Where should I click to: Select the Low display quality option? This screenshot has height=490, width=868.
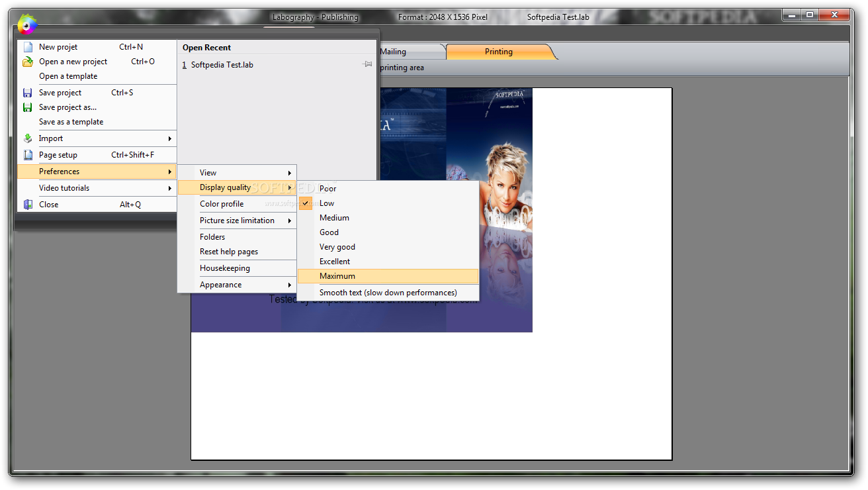pos(388,203)
